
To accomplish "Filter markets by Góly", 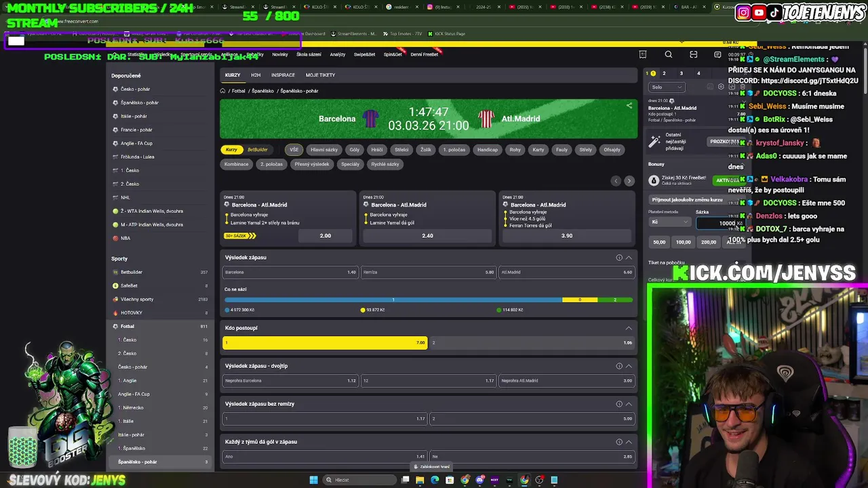I will pyautogui.click(x=355, y=150).
